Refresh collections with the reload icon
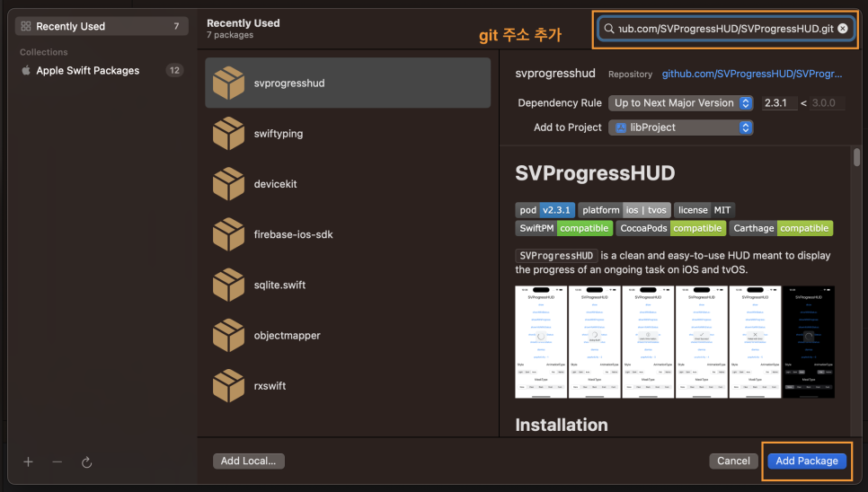This screenshot has width=868, height=492. tap(86, 462)
